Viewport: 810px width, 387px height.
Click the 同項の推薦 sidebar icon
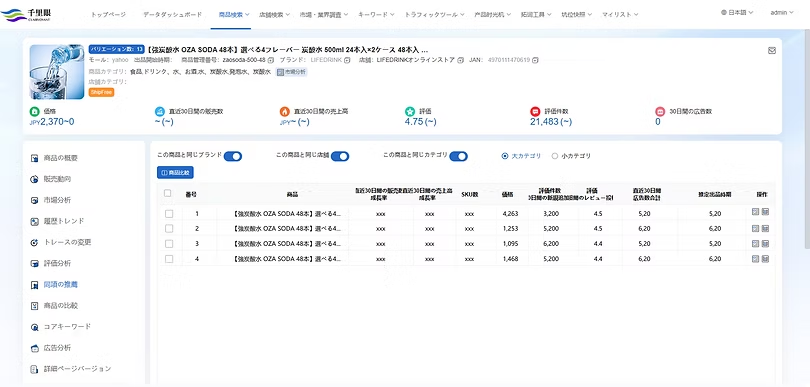coord(35,285)
